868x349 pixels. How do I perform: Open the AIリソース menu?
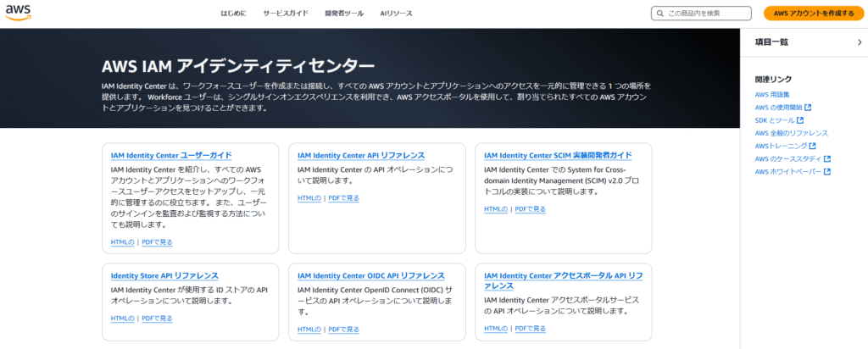[x=397, y=14]
